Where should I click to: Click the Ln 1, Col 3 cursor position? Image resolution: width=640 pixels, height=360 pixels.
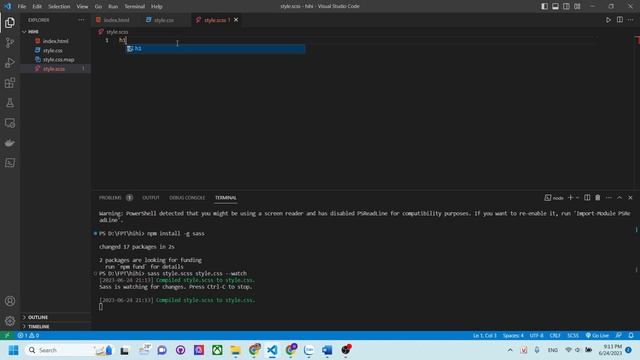coord(484,336)
